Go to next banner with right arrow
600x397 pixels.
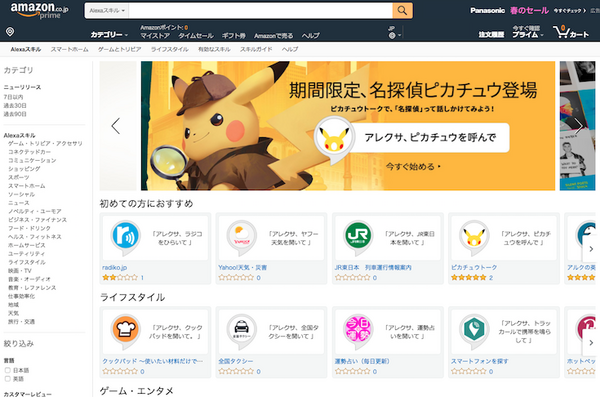pyautogui.click(x=579, y=126)
